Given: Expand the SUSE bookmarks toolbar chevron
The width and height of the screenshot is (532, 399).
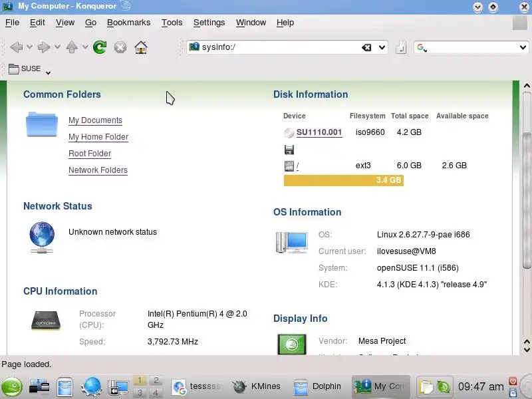Looking at the screenshot, I should pos(48,72).
